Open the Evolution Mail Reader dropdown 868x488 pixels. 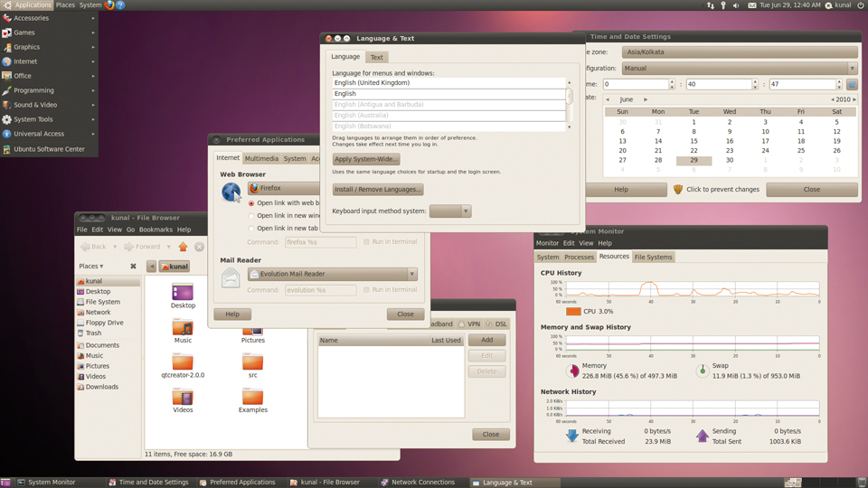point(332,274)
